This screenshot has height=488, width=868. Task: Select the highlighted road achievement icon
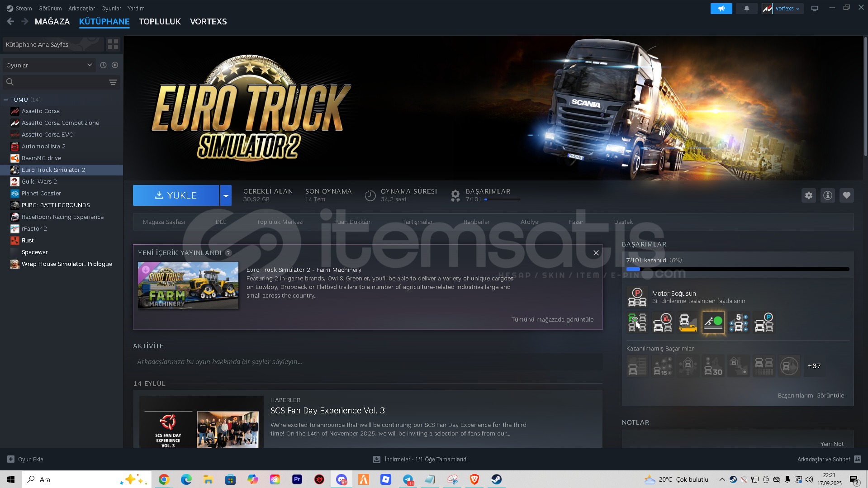coord(713,322)
